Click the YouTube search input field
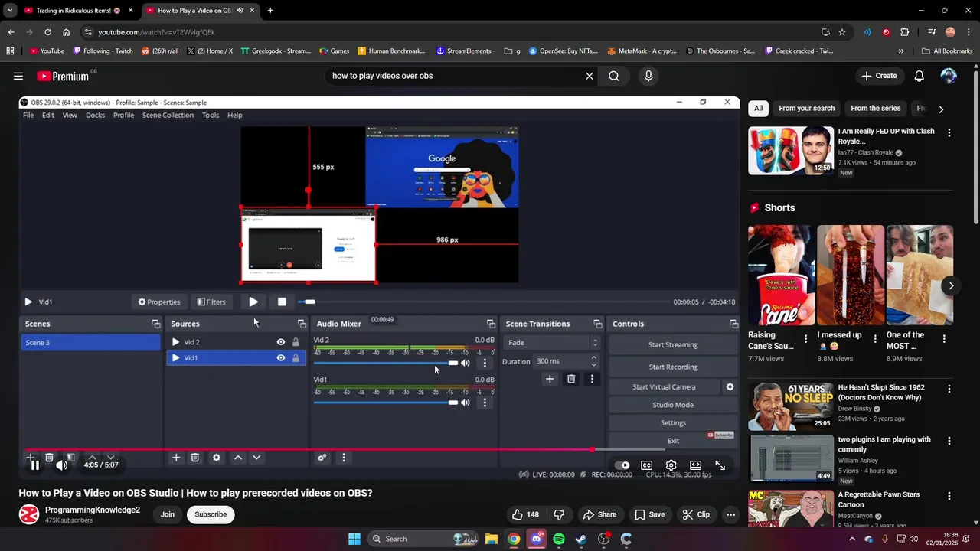Viewport: 980px width, 551px height. [456, 76]
